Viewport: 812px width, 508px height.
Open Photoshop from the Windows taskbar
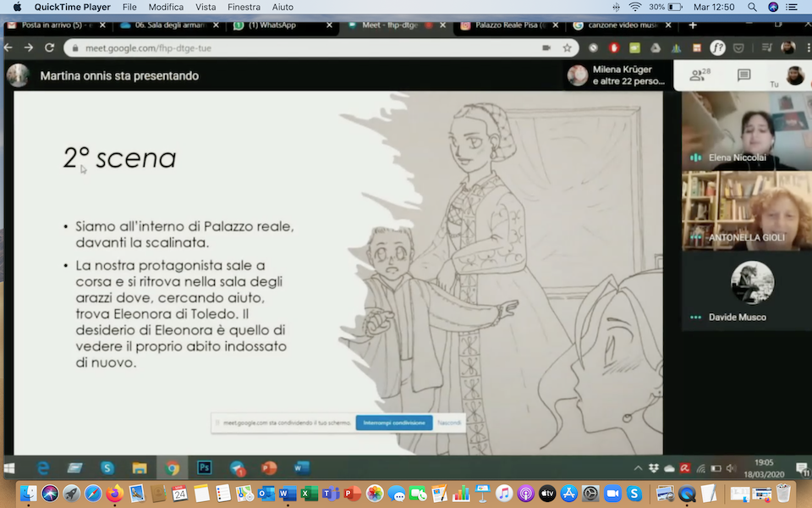tap(204, 467)
